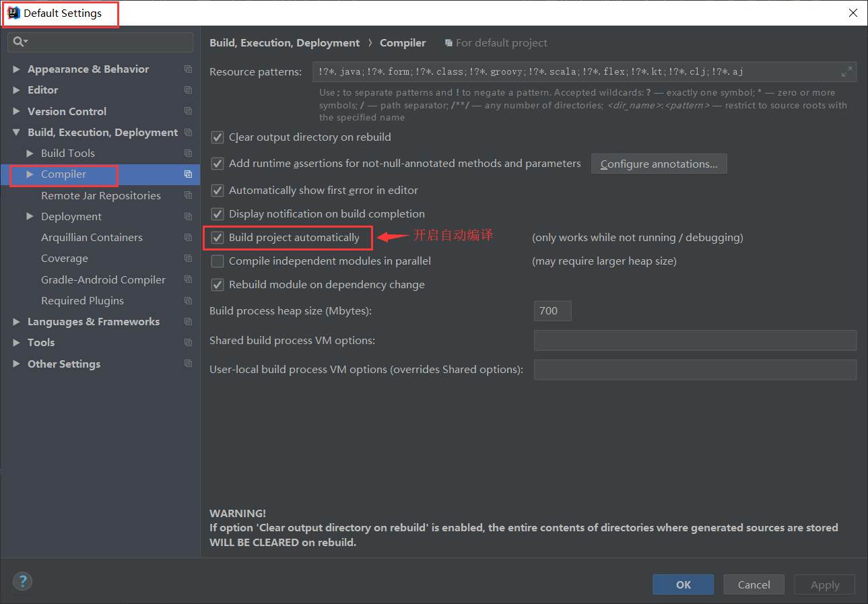The height and width of the screenshot is (604, 868).
Task: Click the icon before 'For default project'
Action: coord(448,43)
